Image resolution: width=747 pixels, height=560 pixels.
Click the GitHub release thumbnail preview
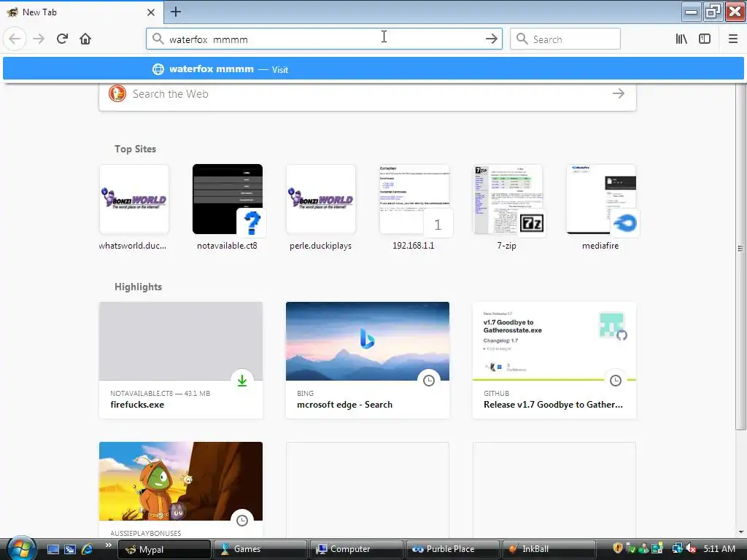(x=554, y=341)
